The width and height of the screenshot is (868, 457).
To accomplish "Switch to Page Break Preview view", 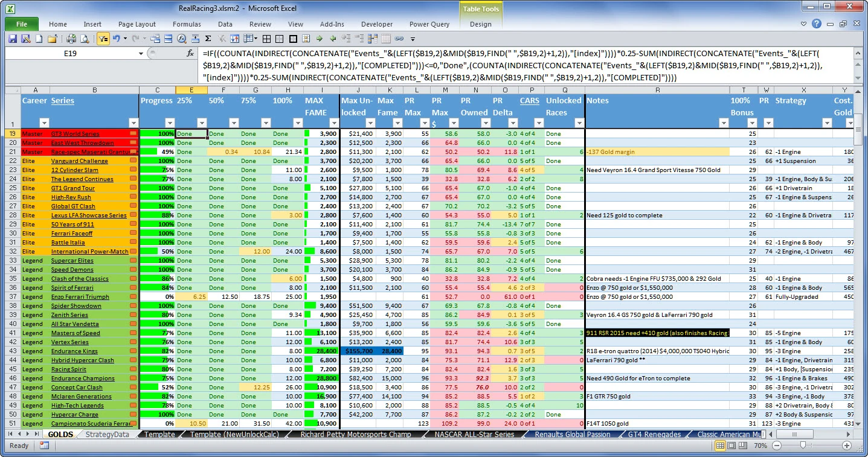I will point(744,446).
